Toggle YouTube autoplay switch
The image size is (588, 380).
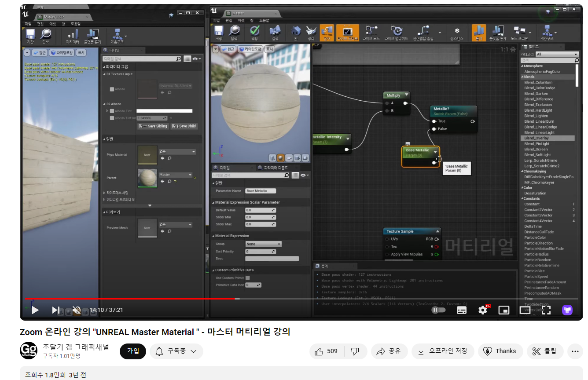[x=438, y=310]
